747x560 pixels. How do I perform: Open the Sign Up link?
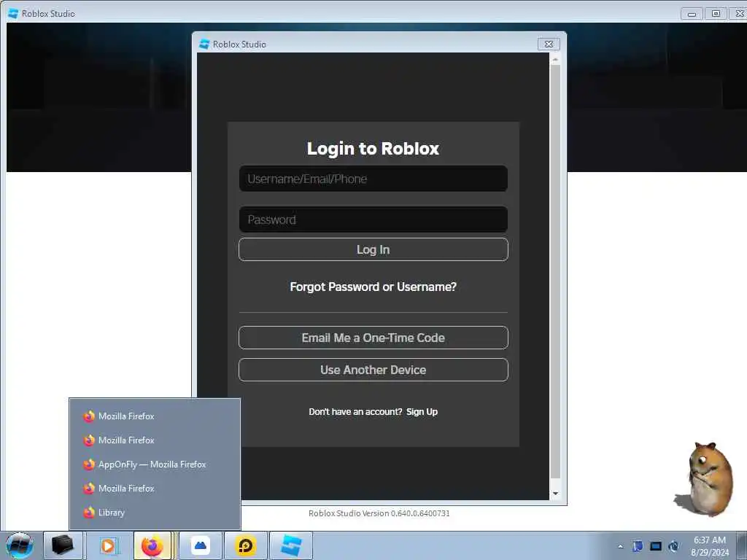[x=422, y=412]
